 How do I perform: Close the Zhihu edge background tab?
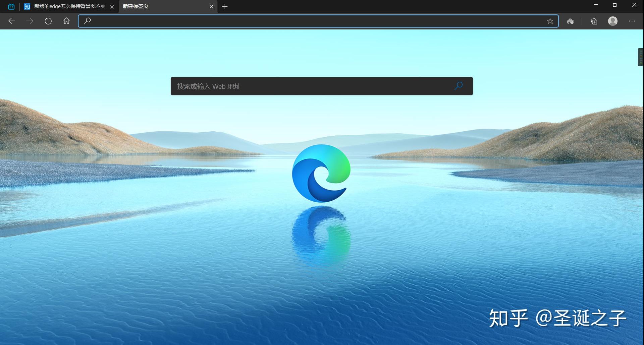(x=112, y=7)
